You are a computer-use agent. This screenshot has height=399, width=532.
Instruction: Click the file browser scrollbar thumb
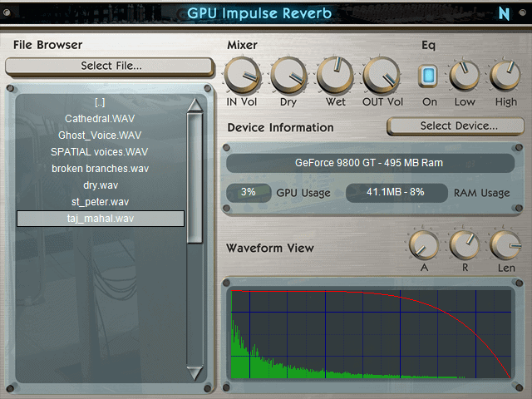tap(195, 178)
